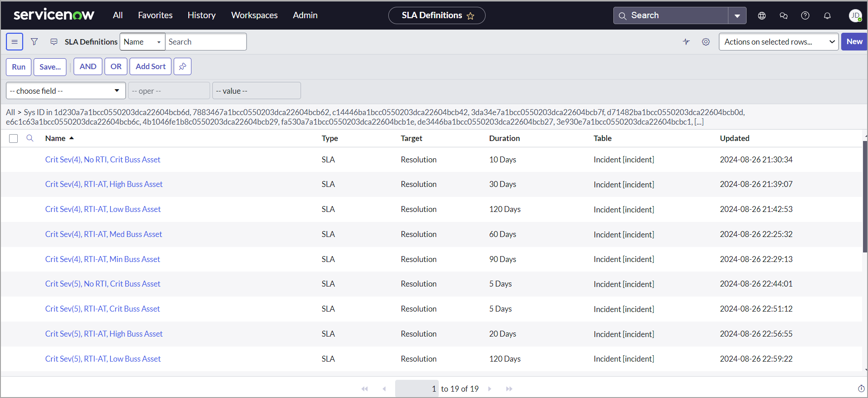
Task: Open the activity stream icon beside SLA Definitions
Action: pos(54,42)
